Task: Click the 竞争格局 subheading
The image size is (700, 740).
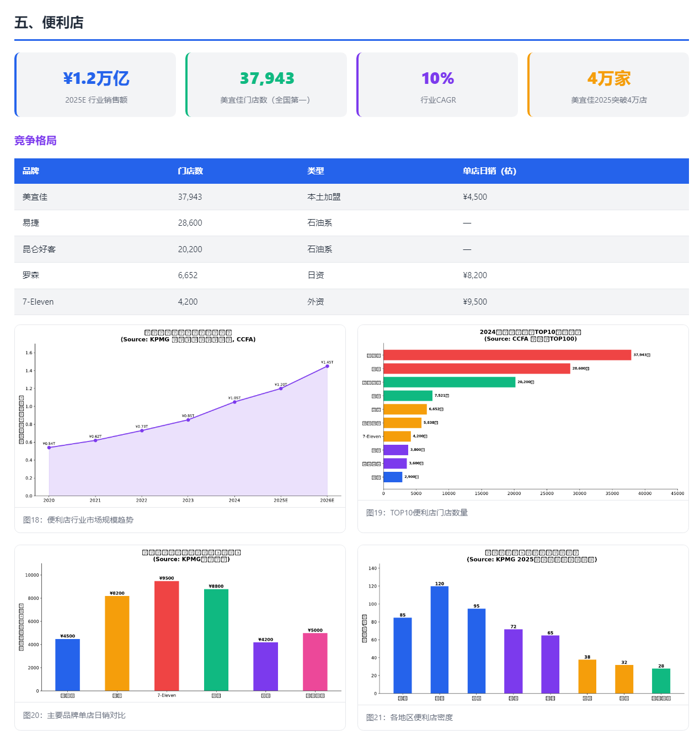Action: (x=35, y=141)
